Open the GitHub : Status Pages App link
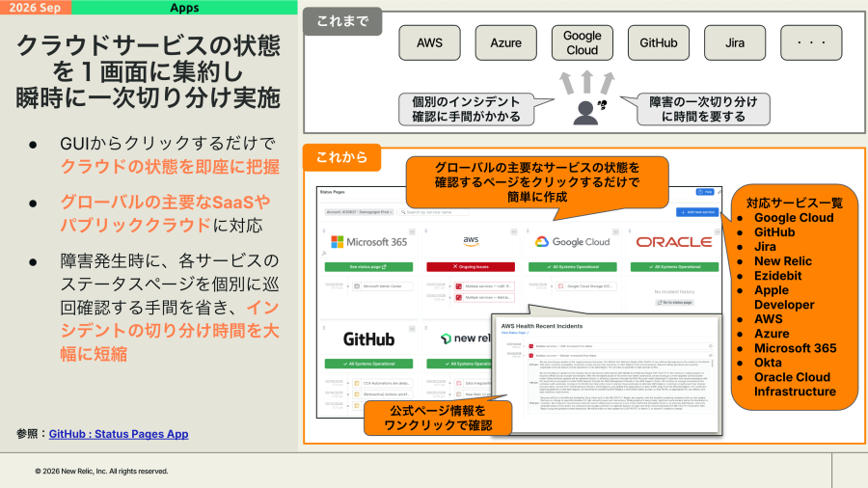This screenshot has width=868, height=488. [x=119, y=434]
